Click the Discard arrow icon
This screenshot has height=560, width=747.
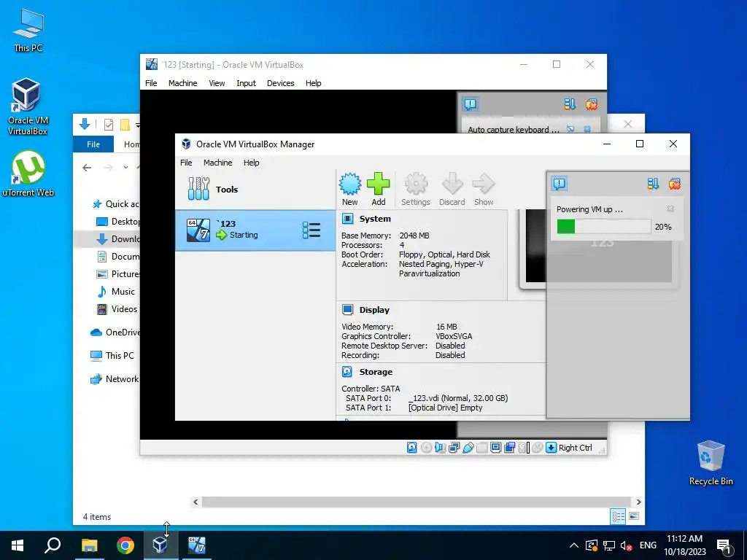(x=452, y=189)
